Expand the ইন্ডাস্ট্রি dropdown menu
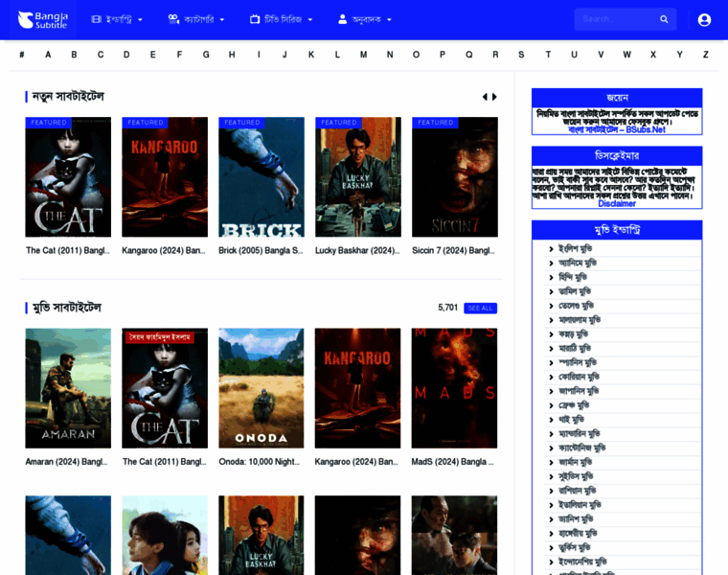This screenshot has width=728, height=575. point(117,19)
